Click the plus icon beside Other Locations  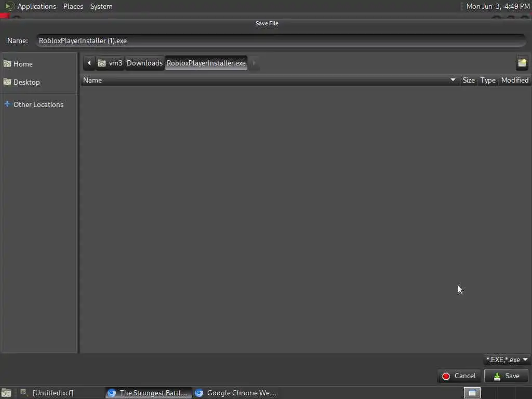[7, 104]
